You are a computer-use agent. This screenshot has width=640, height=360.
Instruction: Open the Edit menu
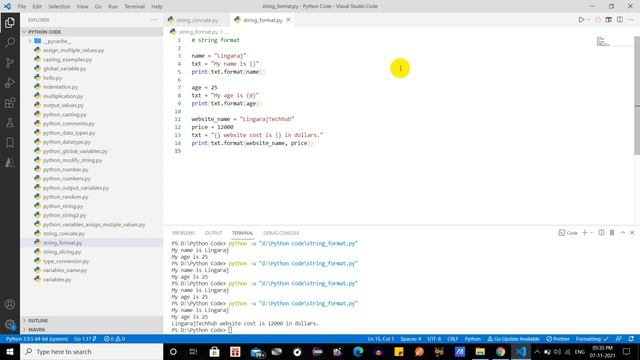click(x=37, y=6)
